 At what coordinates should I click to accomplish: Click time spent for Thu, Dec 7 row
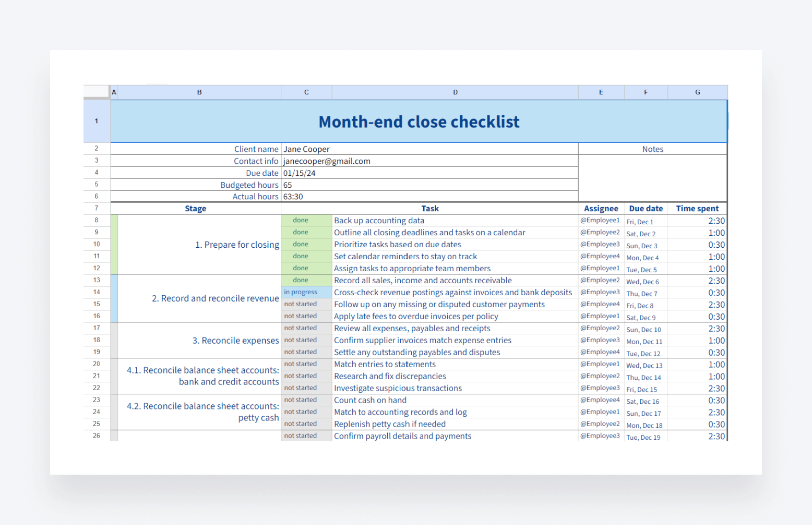[697, 293]
